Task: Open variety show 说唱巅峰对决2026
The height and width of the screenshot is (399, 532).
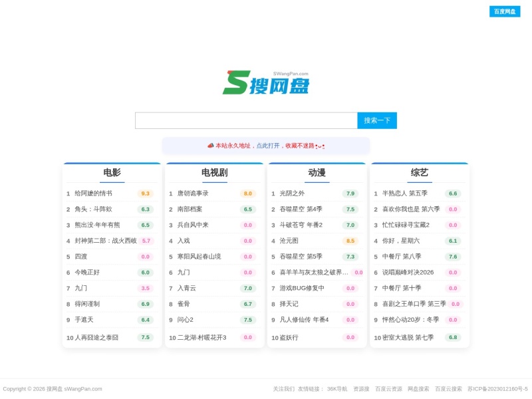Action: 408,273
